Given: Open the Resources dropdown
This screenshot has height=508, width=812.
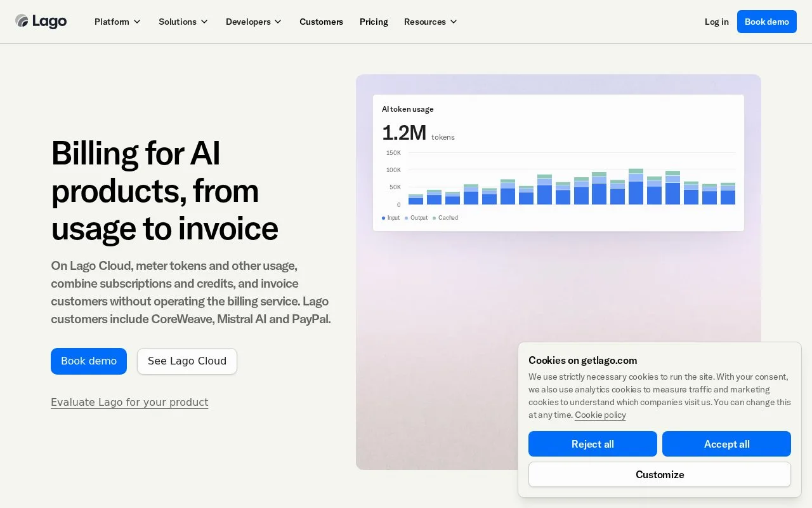Looking at the screenshot, I should click(x=431, y=22).
